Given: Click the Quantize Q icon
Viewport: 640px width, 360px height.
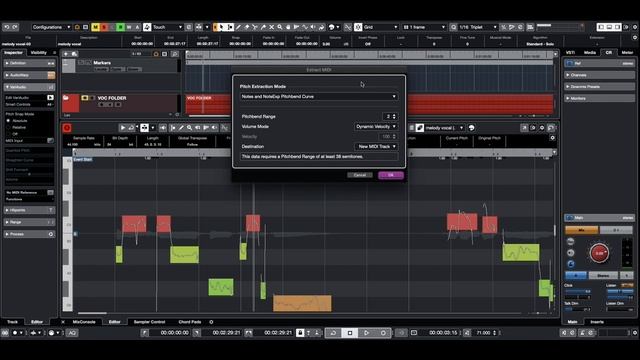Looking at the screenshot, I should click(x=453, y=27).
